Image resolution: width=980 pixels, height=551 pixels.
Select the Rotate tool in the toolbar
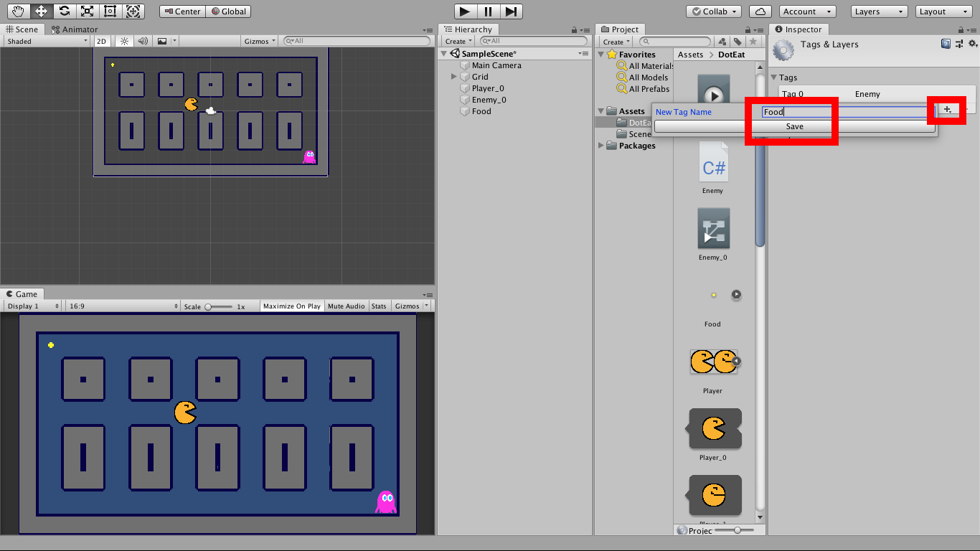pyautogui.click(x=64, y=11)
